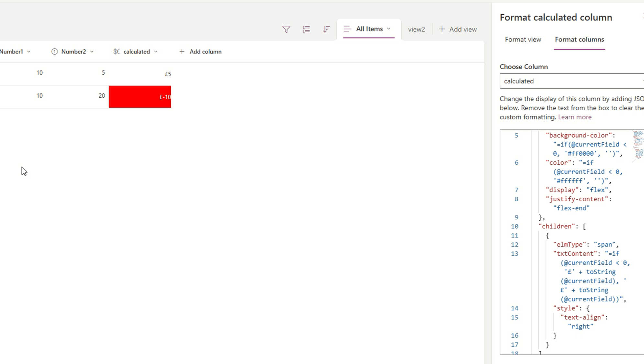Click the calculated column currency icon
This screenshot has width=644, height=364.
coord(117,52)
